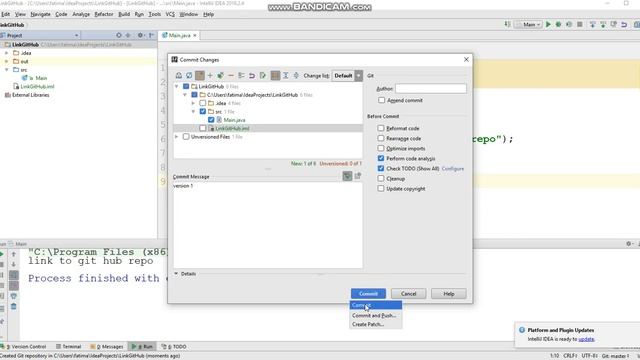
Task: Click Revert arrow icon in Commit dialog toolbar
Action: click(x=252, y=76)
